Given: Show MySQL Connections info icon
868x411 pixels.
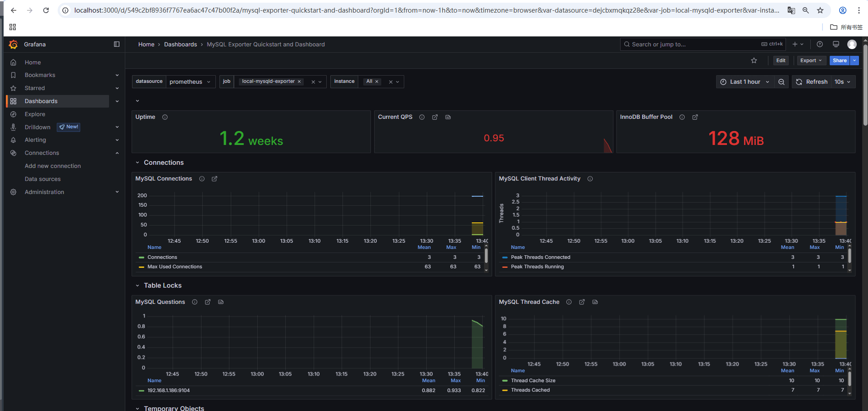Looking at the screenshot, I should (202, 179).
